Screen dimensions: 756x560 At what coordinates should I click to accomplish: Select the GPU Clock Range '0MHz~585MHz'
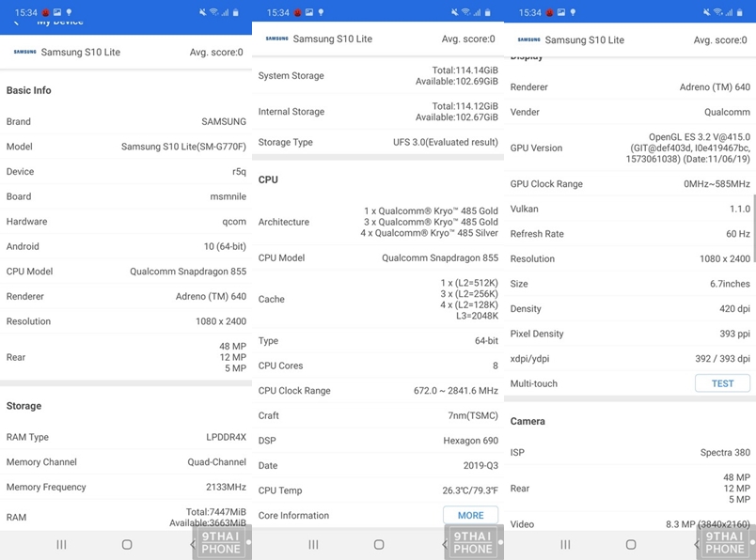(717, 184)
